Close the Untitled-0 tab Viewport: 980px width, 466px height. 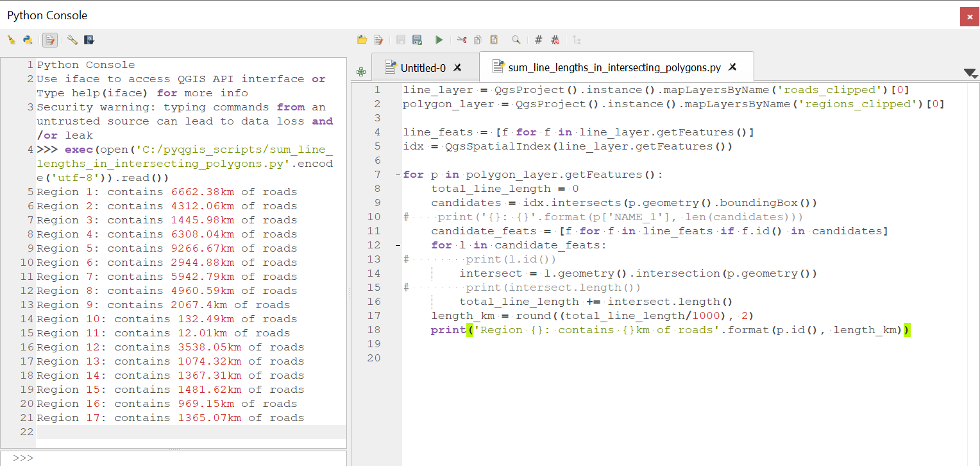(x=457, y=67)
